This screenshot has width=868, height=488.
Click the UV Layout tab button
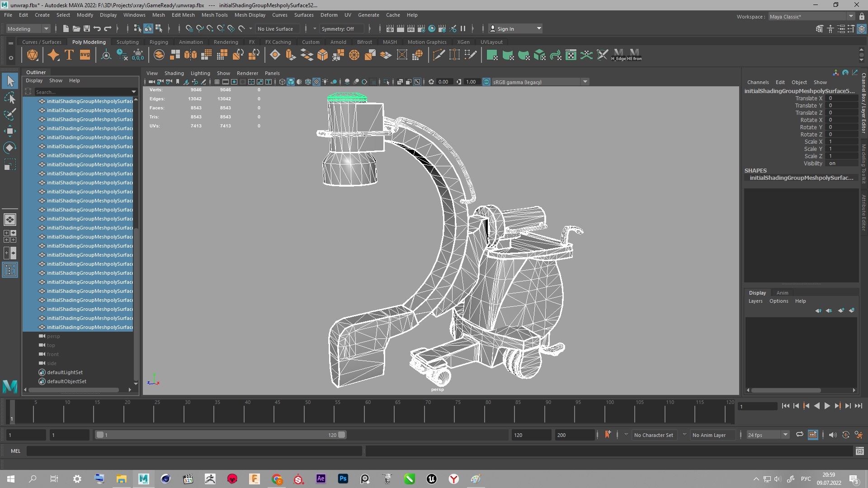pos(492,42)
